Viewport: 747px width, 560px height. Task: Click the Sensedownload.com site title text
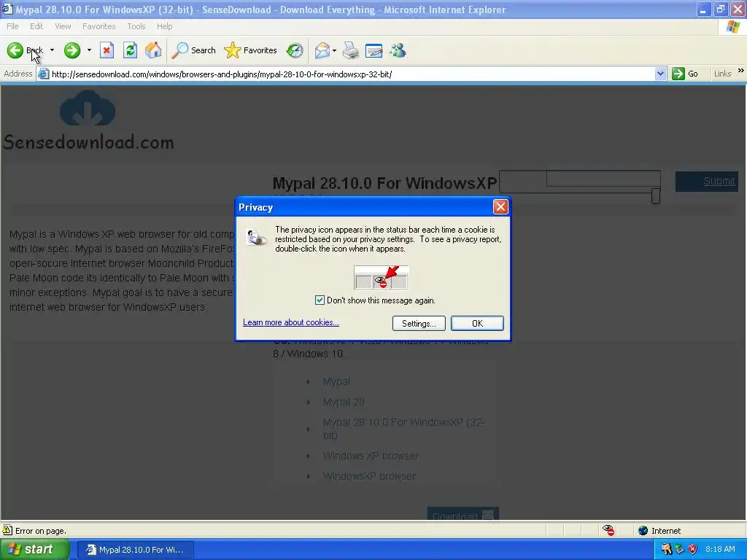click(x=88, y=142)
